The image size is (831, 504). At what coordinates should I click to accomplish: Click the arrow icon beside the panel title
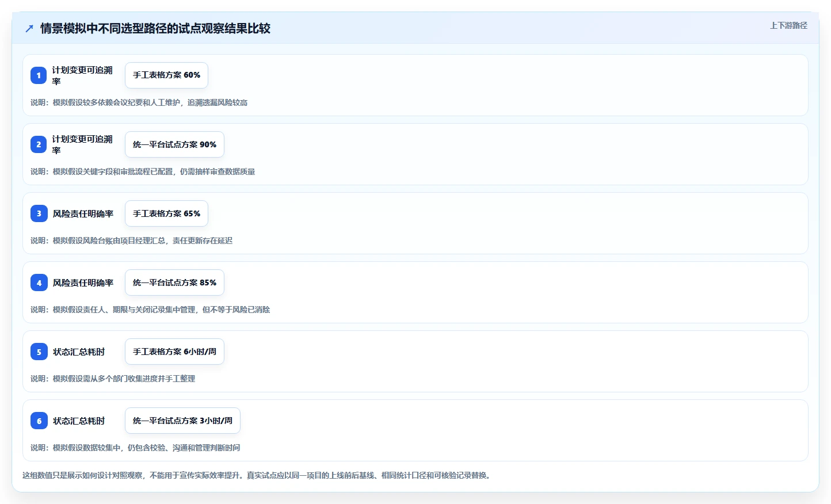point(29,28)
